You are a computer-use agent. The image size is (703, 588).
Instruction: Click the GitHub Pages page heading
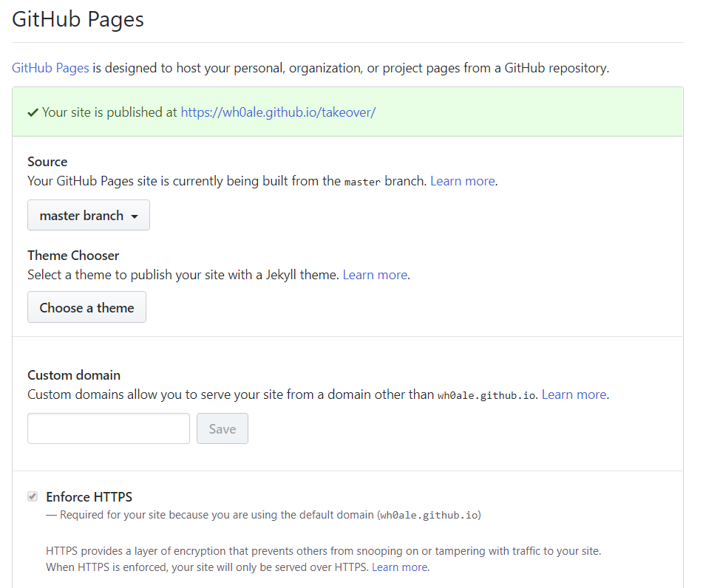[78, 20]
